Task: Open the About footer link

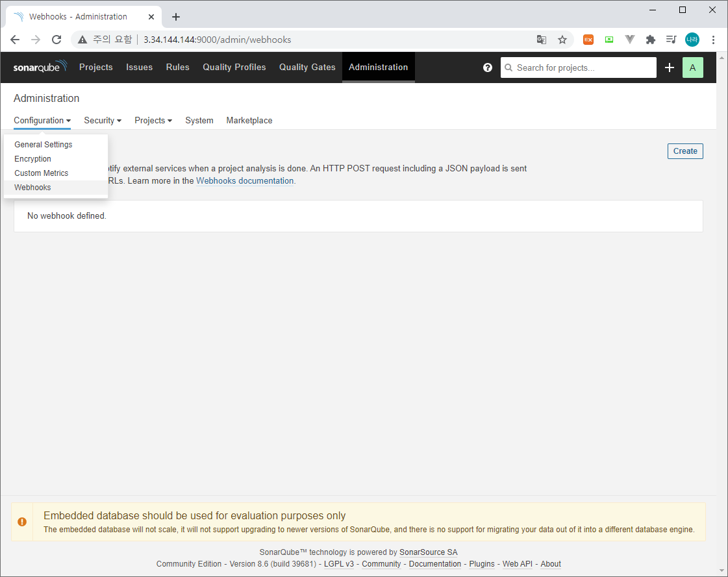Action: pyautogui.click(x=551, y=563)
